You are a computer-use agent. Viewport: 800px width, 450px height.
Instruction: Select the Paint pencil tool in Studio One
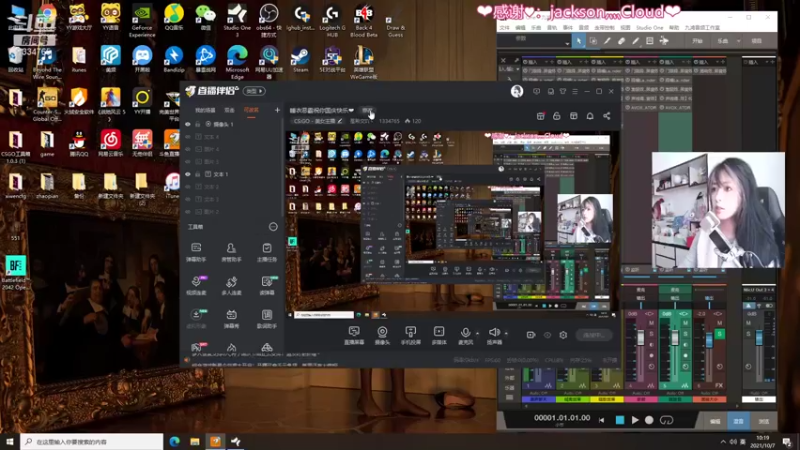pyautogui.click(x=636, y=41)
